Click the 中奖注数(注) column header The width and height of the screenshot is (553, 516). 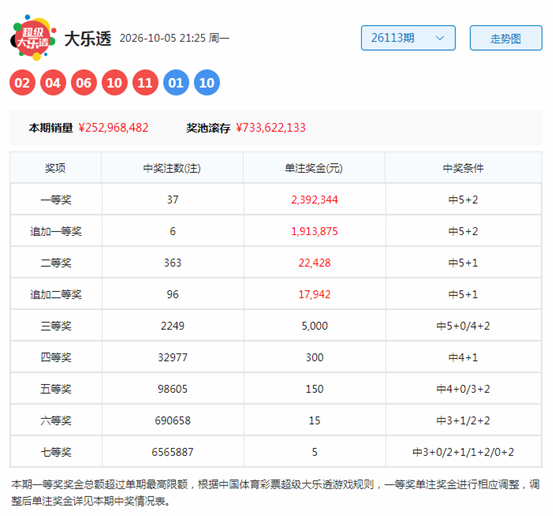pyautogui.click(x=172, y=168)
